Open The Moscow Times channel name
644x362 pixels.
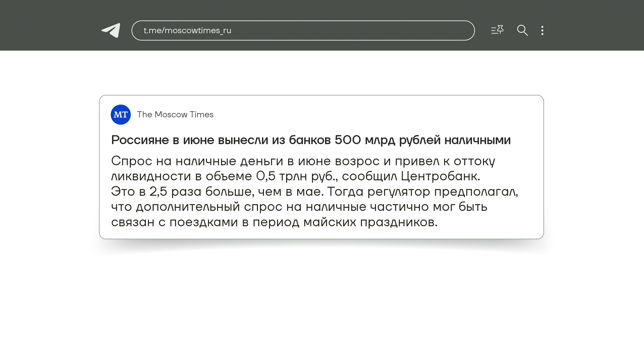(x=175, y=115)
